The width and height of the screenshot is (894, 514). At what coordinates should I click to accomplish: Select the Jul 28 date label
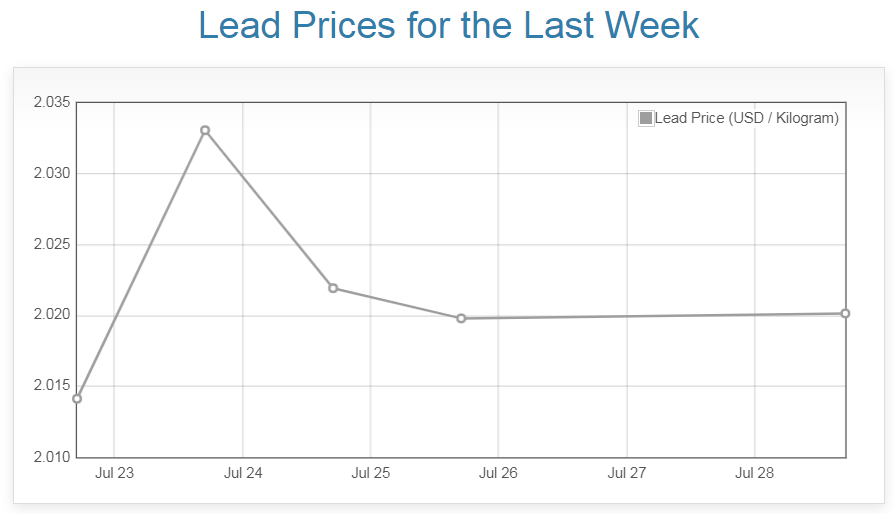pos(754,474)
